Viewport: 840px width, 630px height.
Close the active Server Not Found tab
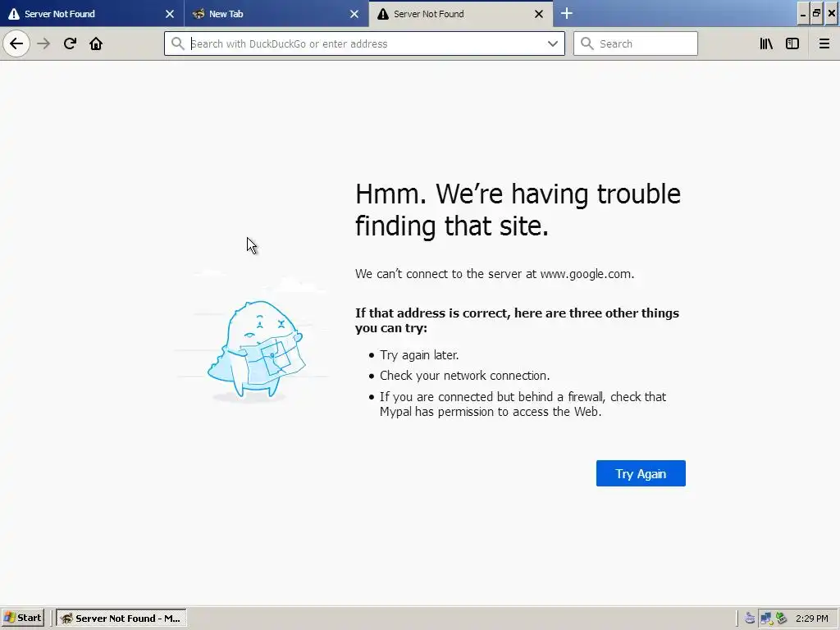(539, 14)
